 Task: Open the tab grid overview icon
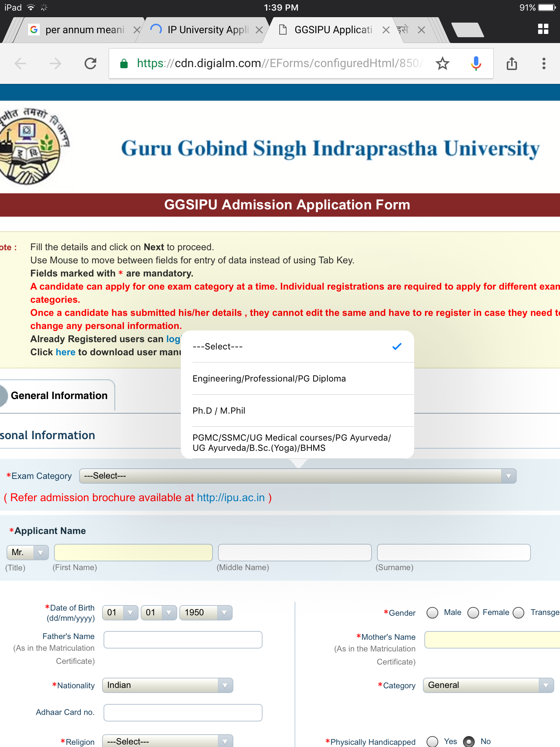pos(543,29)
